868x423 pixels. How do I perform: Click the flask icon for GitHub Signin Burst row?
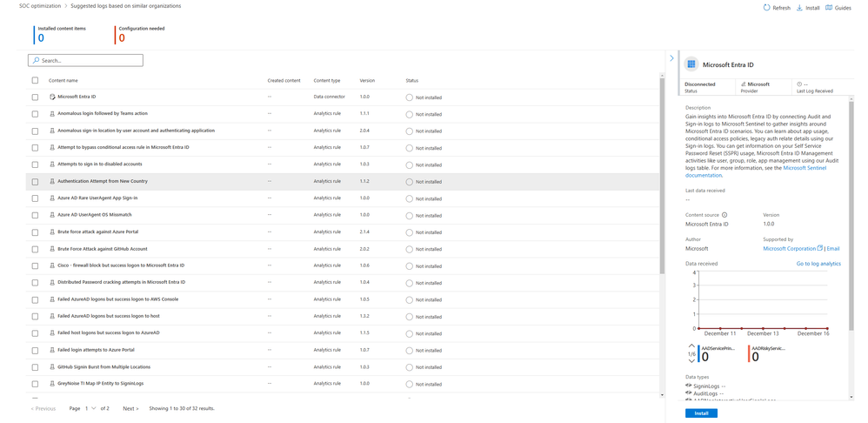(x=52, y=366)
